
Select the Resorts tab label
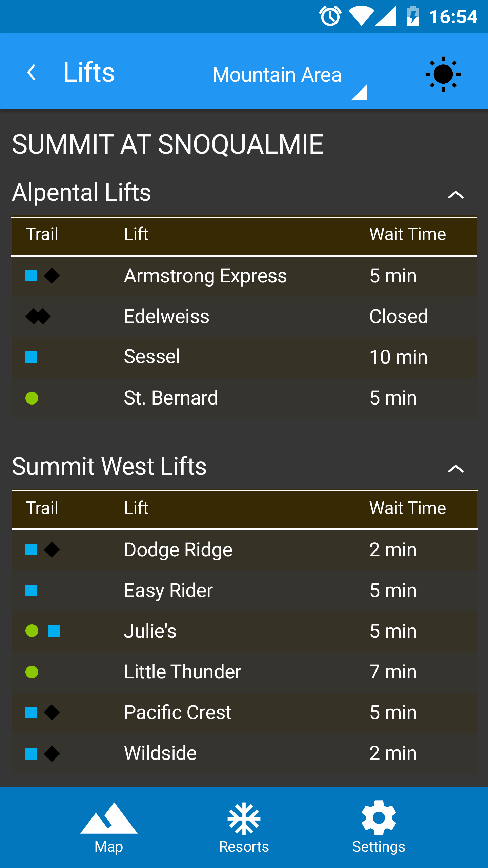(x=244, y=847)
